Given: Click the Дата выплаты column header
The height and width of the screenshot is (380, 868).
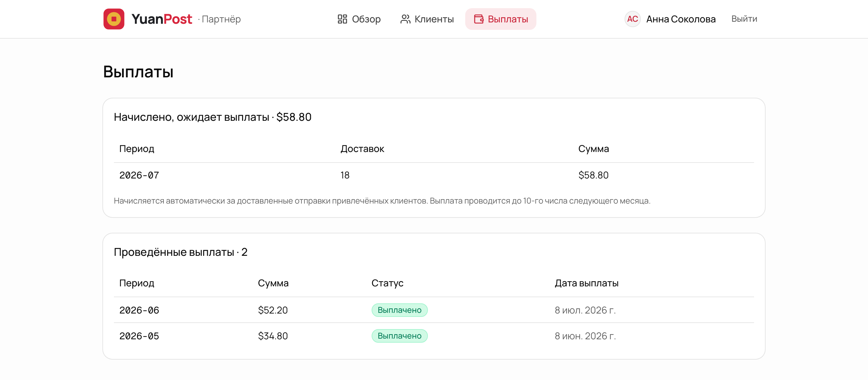Looking at the screenshot, I should (x=587, y=283).
